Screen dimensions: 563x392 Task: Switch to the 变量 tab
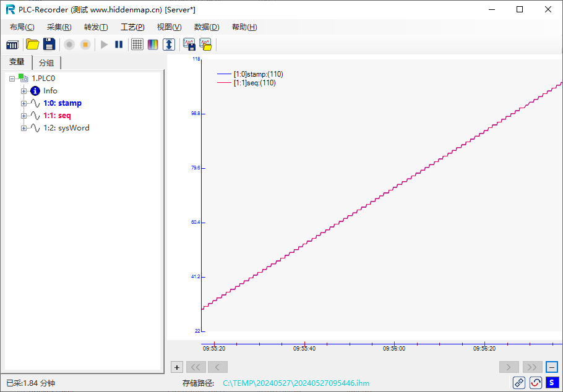pos(17,62)
